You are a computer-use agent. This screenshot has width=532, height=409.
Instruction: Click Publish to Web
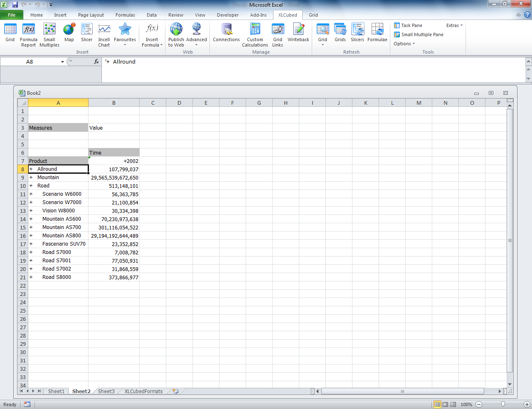click(176, 35)
